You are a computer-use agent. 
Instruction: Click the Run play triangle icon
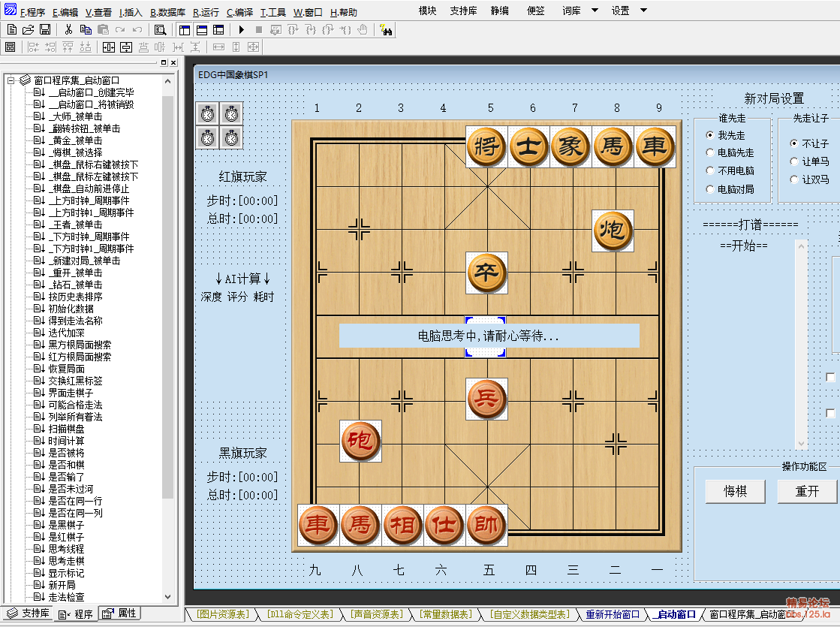[242, 30]
